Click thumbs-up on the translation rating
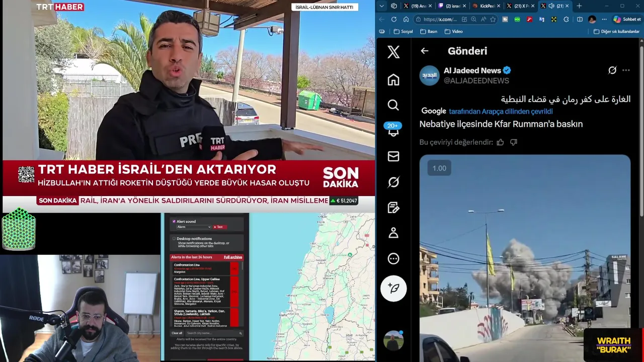This screenshot has width=644, height=362. [x=500, y=142]
